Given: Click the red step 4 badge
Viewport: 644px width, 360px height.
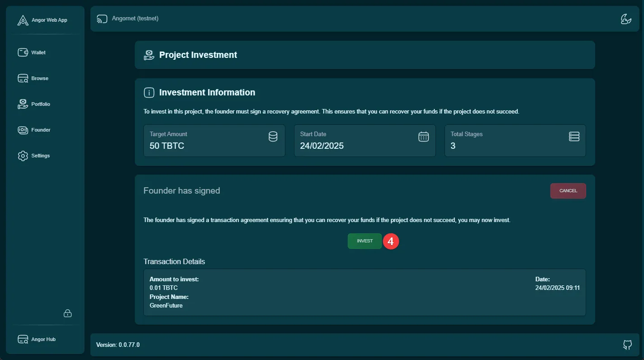Looking at the screenshot, I should pos(391,242).
